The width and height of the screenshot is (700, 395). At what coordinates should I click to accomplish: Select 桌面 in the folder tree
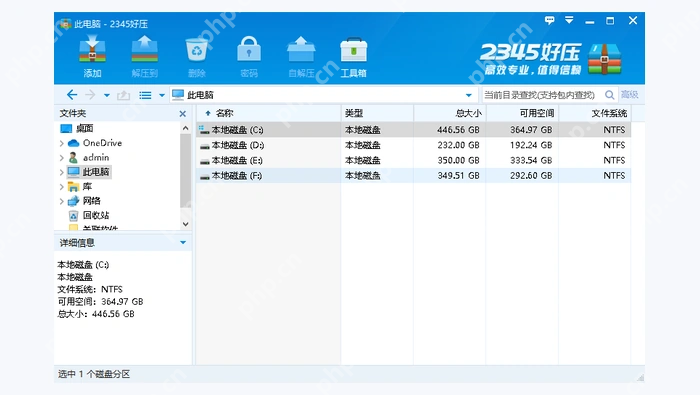84,129
